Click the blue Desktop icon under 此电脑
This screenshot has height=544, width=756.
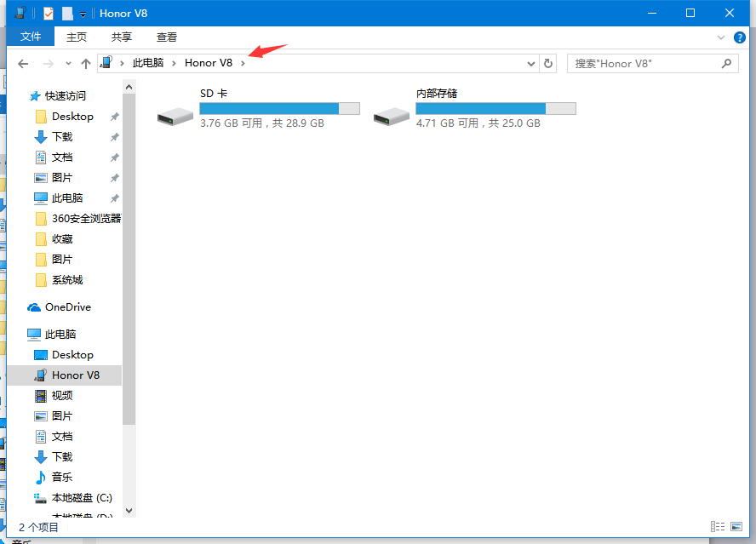[x=41, y=355]
